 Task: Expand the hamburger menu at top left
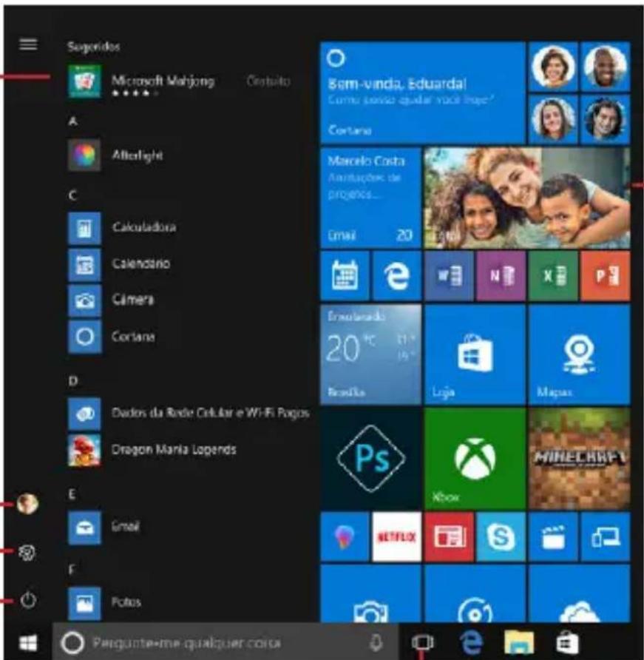pos(28,44)
